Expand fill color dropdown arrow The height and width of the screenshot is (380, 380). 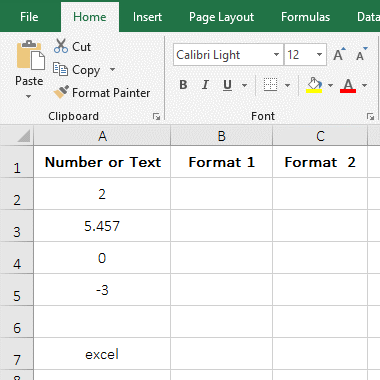click(330, 85)
